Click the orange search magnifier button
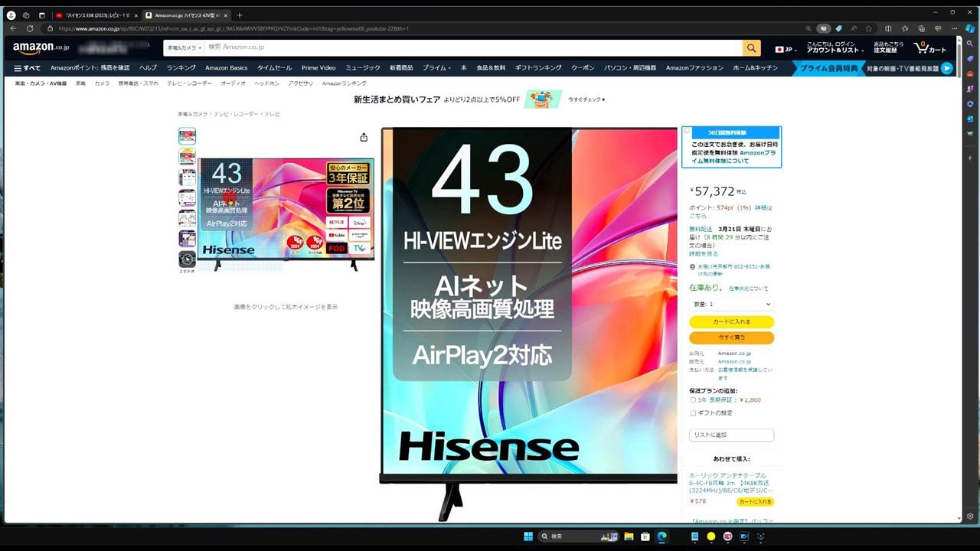This screenshot has height=551, width=980. (752, 48)
